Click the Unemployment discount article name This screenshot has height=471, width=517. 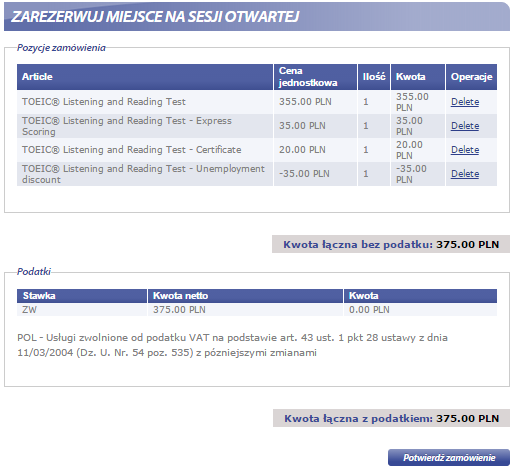coord(143,174)
